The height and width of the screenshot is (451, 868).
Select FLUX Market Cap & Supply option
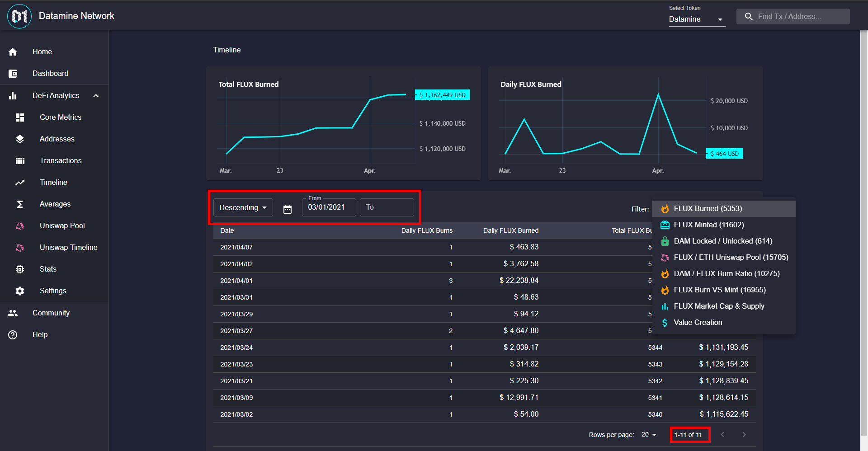click(724, 306)
